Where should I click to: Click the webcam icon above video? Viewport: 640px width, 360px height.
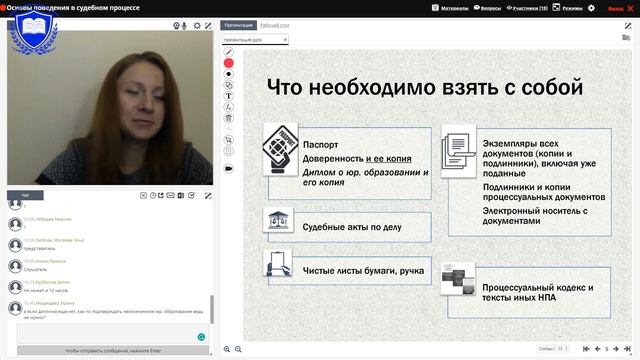coord(176,26)
